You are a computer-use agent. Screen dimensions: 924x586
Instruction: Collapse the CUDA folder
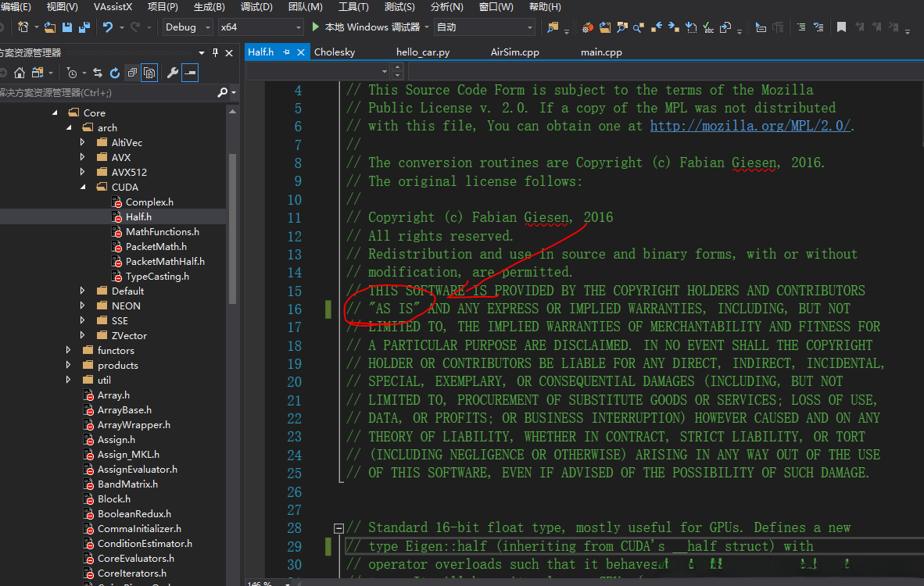[x=83, y=188]
